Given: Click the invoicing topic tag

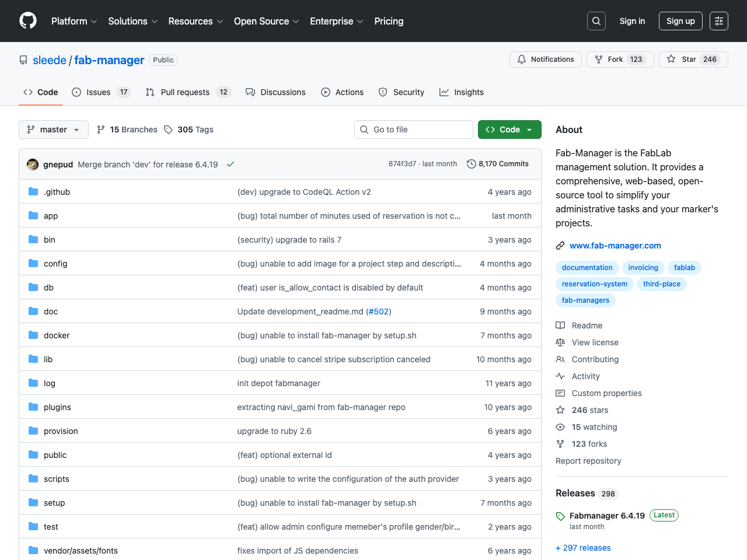Looking at the screenshot, I should (x=643, y=267).
